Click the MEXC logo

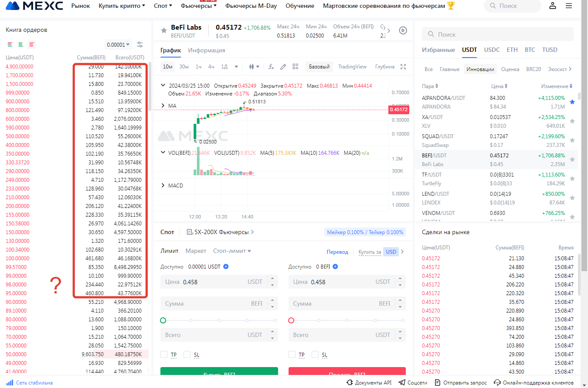[34, 6]
